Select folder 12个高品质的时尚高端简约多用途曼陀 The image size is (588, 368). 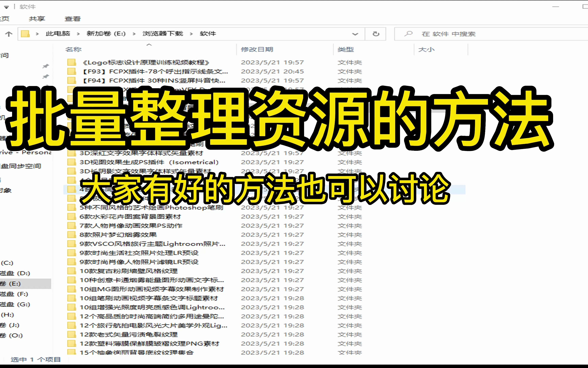[152, 316]
